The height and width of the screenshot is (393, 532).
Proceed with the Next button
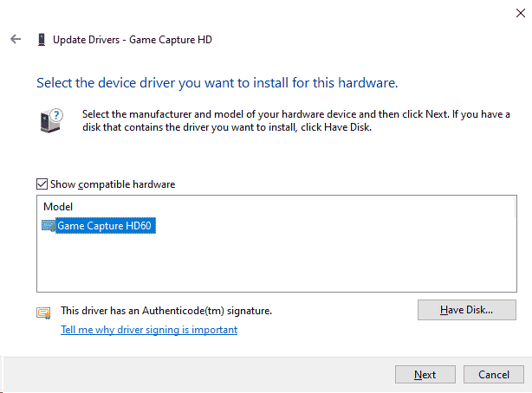[425, 374]
